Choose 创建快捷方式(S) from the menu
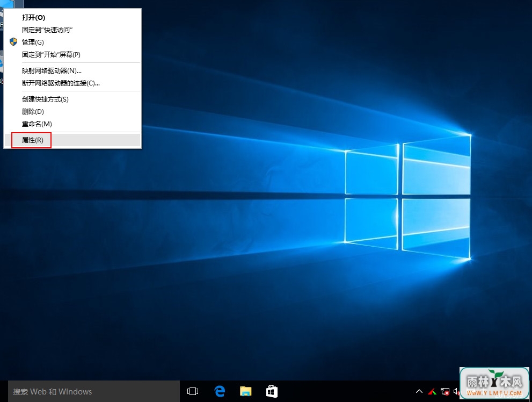The image size is (532, 402). click(x=72, y=99)
